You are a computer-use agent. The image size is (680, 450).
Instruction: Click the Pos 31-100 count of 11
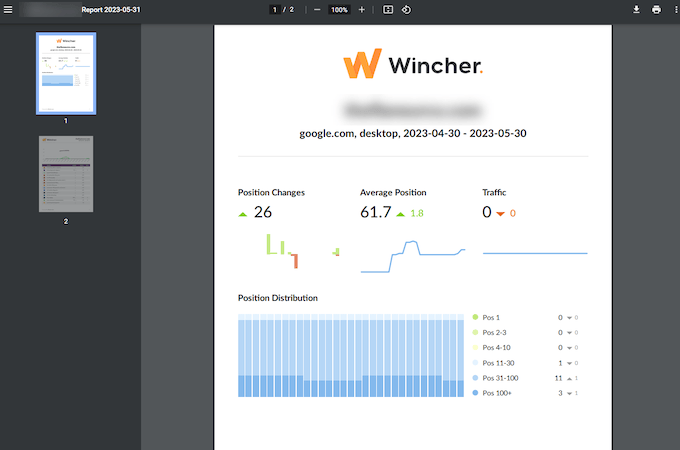[x=559, y=378]
